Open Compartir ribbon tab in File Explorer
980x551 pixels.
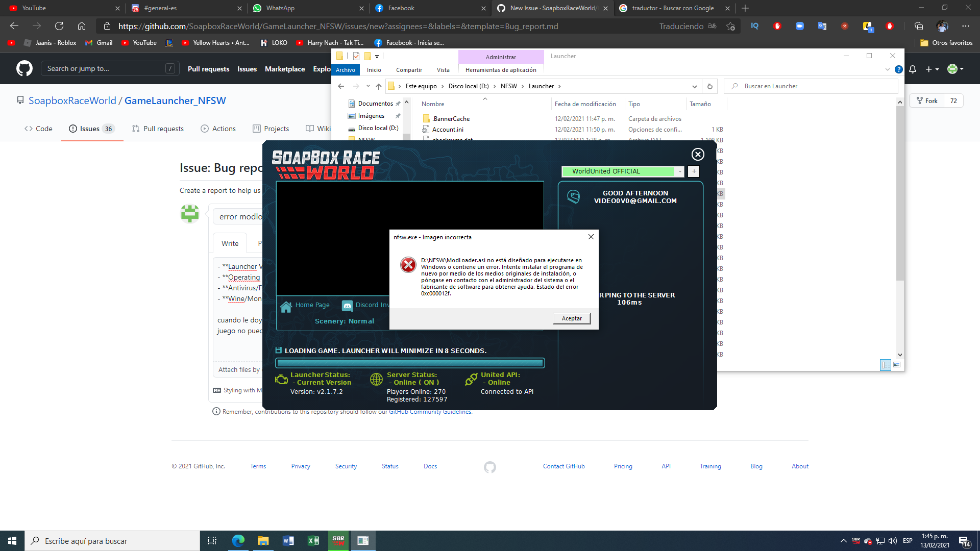pos(409,70)
